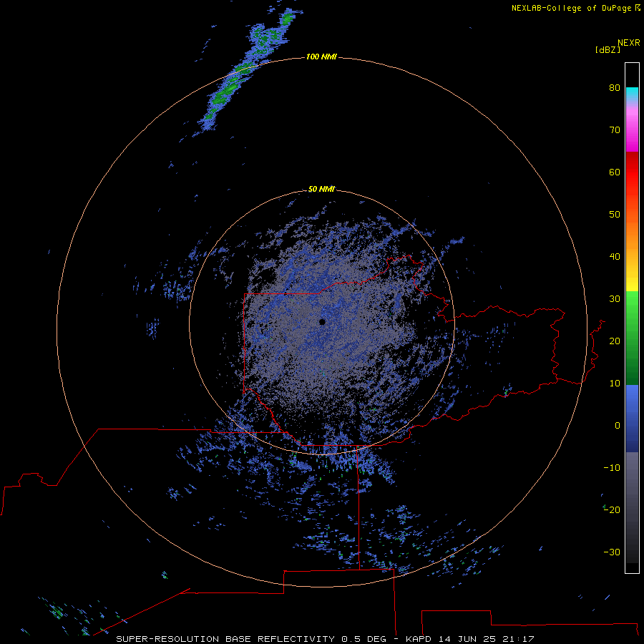Click the [dBZ] units label
The height and width of the screenshot is (644, 644).
(608, 50)
